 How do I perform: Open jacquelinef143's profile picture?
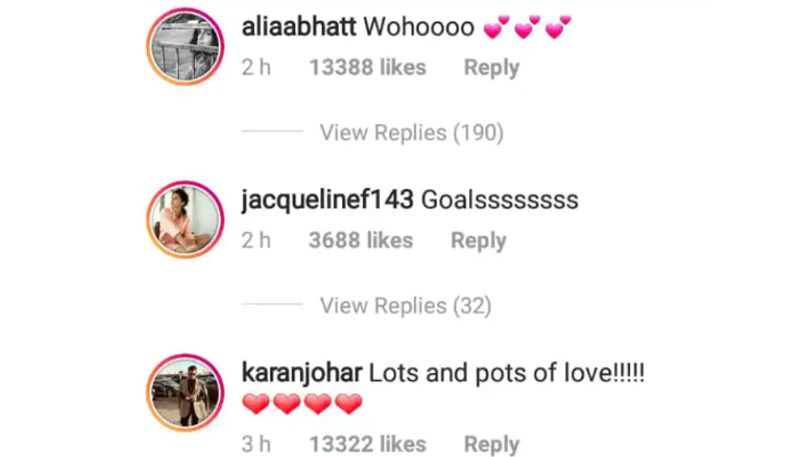[185, 219]
